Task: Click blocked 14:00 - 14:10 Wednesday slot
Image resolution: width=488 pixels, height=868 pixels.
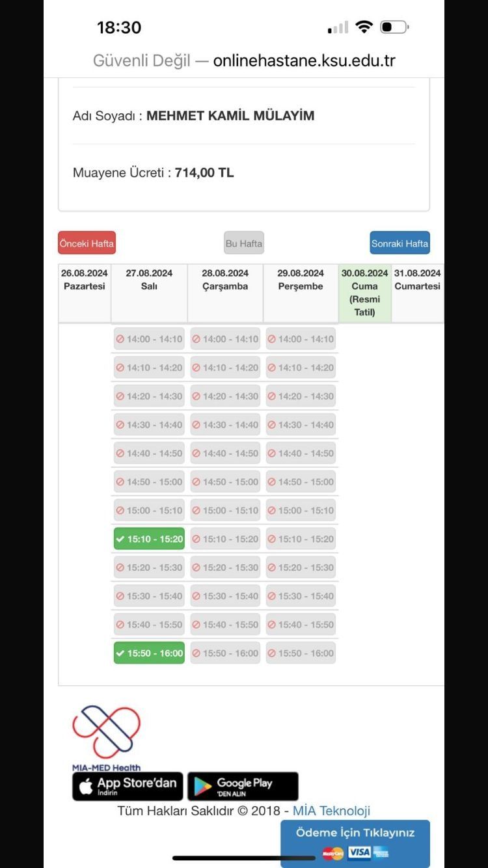Action: coord(225,339)
